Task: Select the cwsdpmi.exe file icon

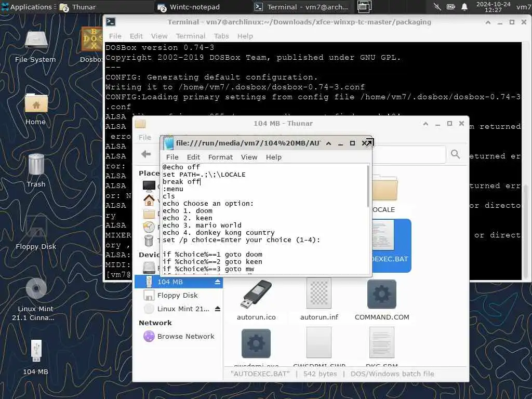Action: [256, 343]
